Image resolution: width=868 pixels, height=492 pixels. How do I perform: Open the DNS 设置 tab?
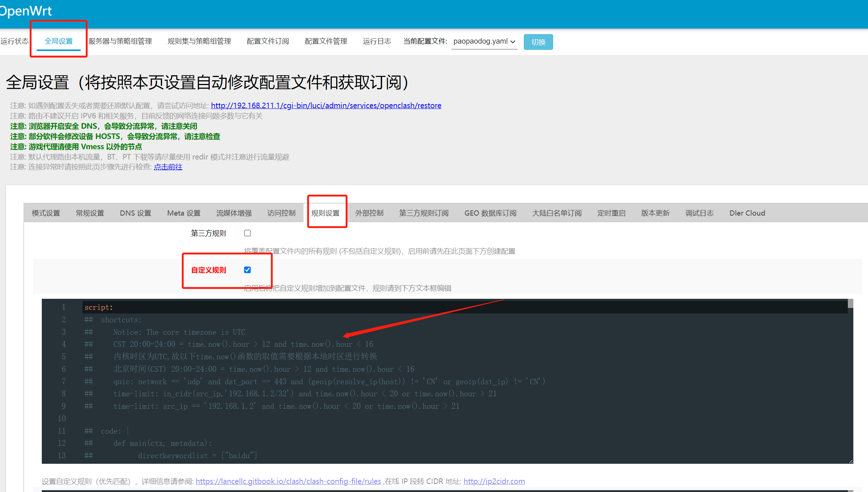[135, 213]
